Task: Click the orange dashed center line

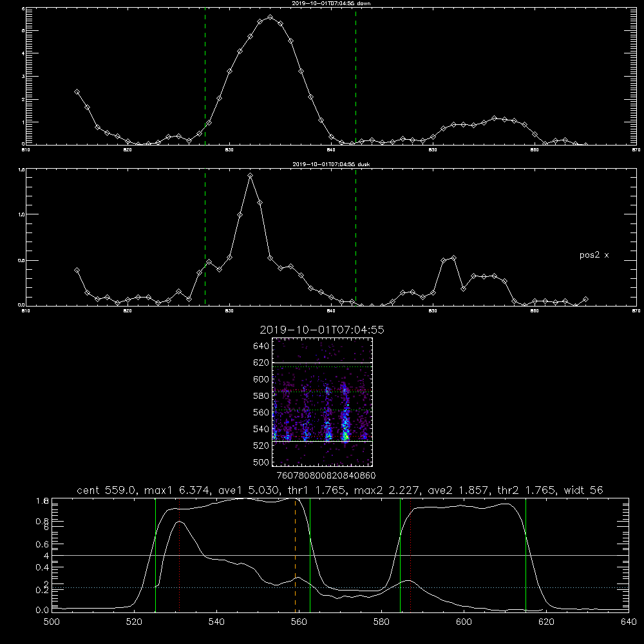Action: [x=296, y=555]
